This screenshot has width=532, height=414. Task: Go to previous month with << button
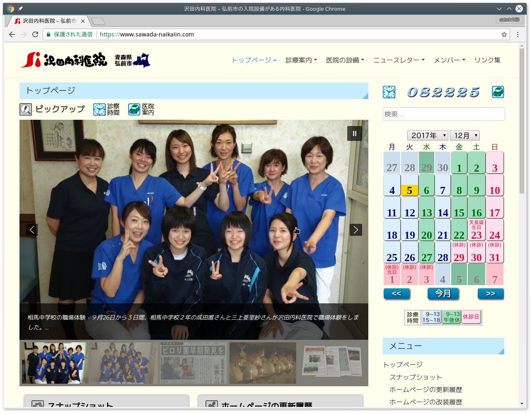(x=397, y=293)
